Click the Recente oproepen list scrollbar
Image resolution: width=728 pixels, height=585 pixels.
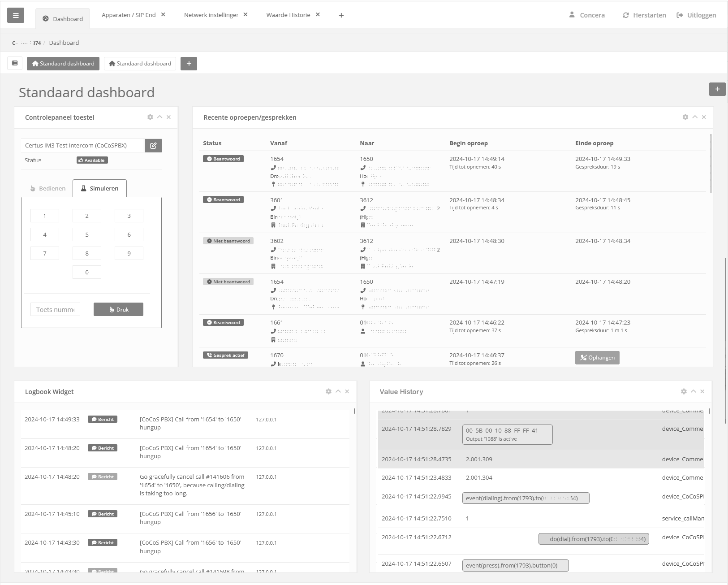point(711,164)
